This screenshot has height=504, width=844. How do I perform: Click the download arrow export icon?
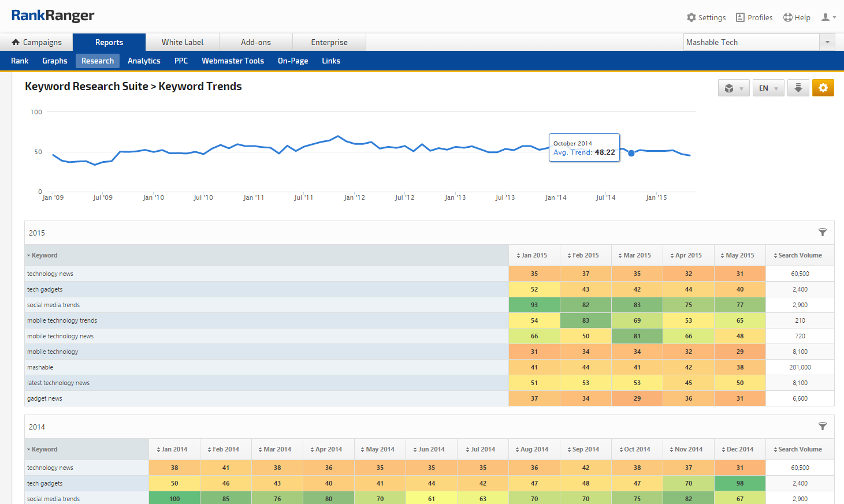coord(798,88)
